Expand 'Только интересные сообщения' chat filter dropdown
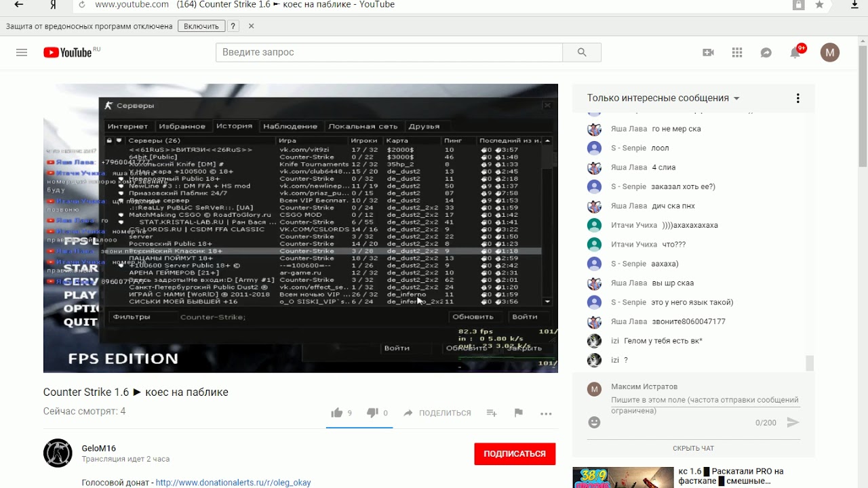868x488 pixels. pyautogui.click(x=663, y=98)
